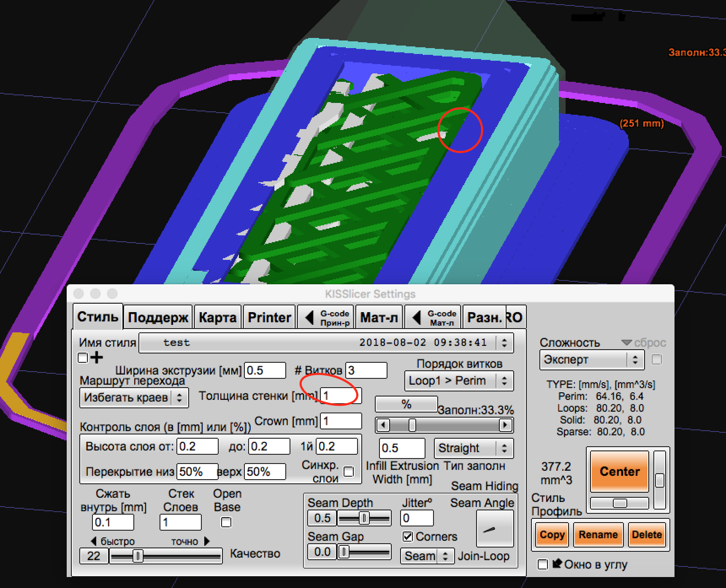This screenshot has width=726, height=588.
Task: Enable the Open Base checkbox
Action: (x=226, y=523)
